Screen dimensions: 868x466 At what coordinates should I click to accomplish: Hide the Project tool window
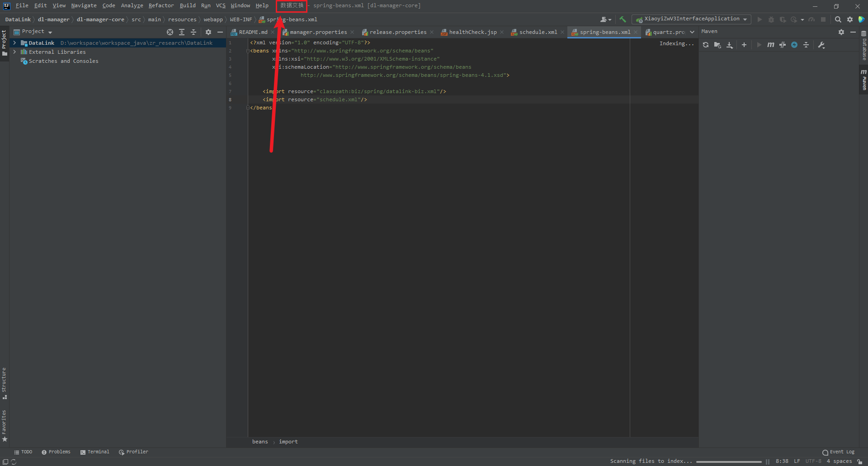click(x=220, y=32)
